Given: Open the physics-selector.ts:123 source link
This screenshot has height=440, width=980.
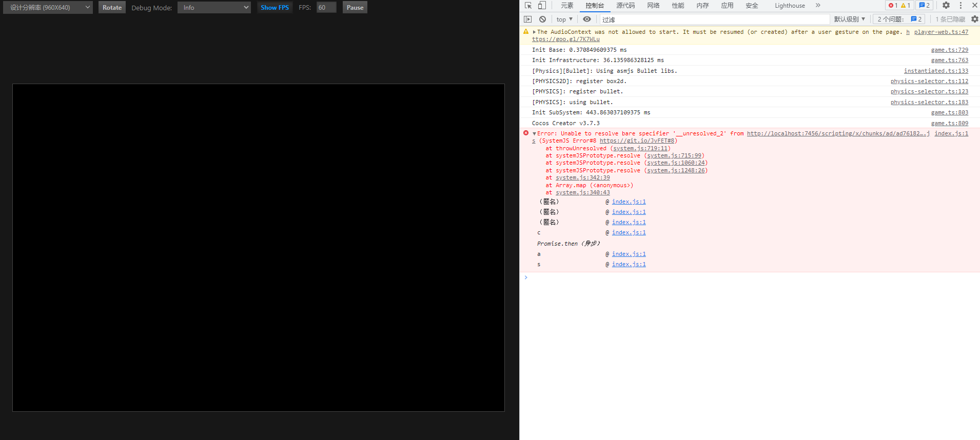Looking at the screenshot, I should [x=930, y=91].
